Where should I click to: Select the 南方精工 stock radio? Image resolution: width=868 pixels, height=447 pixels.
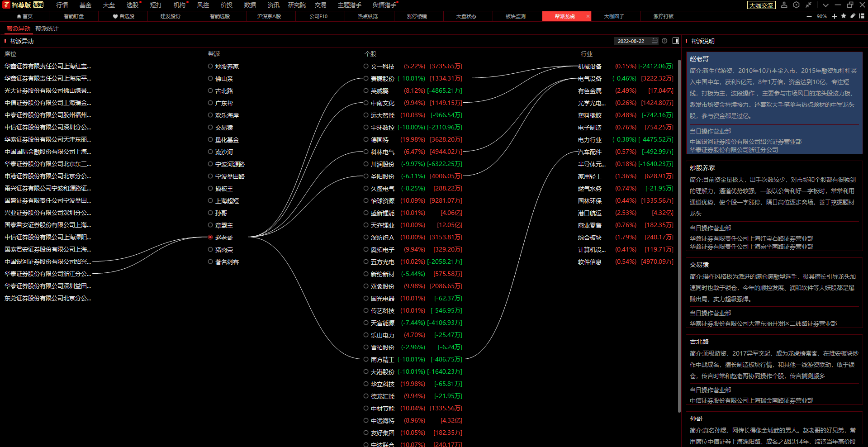click(366, 359)
